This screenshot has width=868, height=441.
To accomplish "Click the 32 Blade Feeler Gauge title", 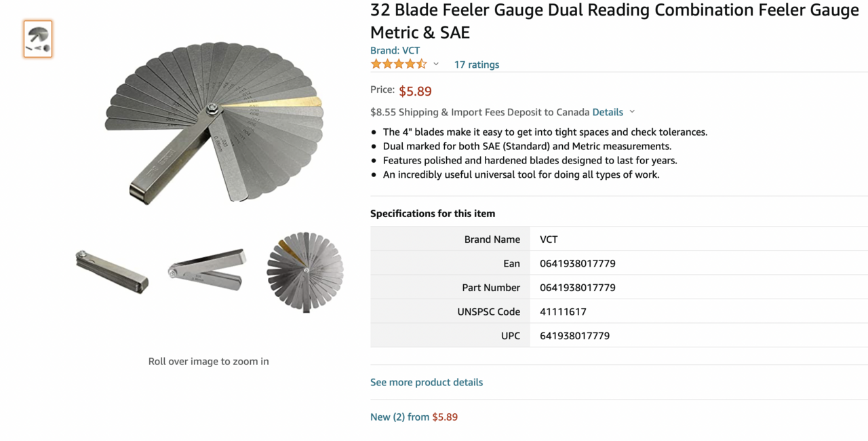I will (x=614, y=21).
